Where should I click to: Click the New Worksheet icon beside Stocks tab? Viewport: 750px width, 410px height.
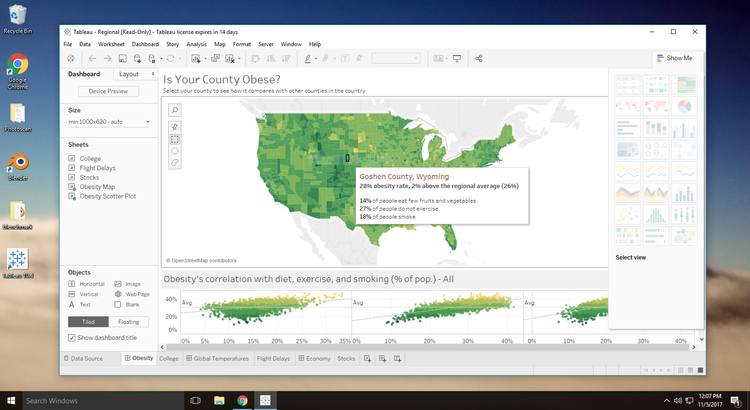coord(367,358)
